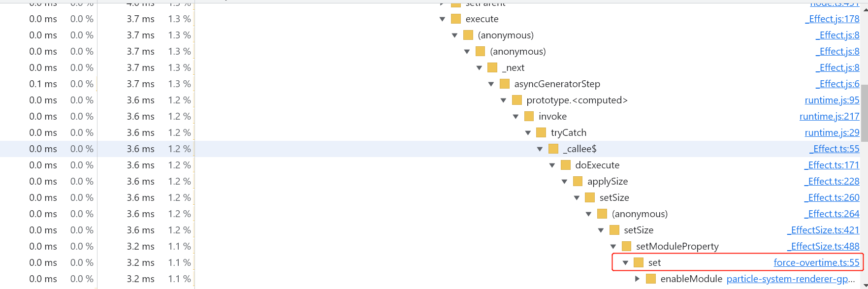Click the yellow icon beside set function
Screen dimensions: 868x289
point(639,263)
